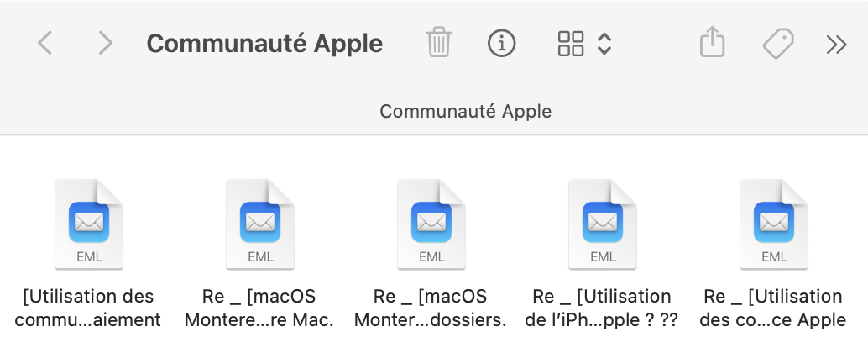868x353 pixels.
Task: Select the '[Utilisation des commu…aiement' file name
Action: click(88, 308)
